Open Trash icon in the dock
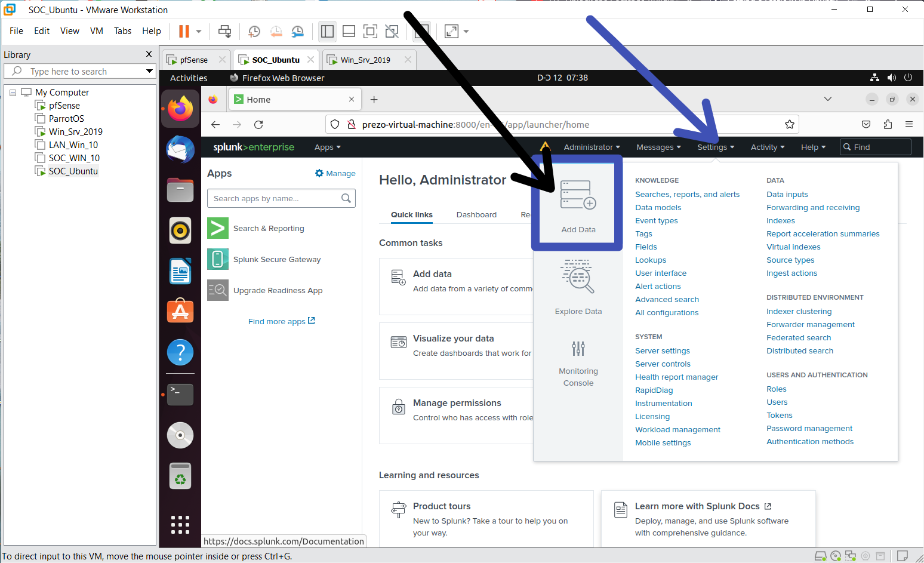This screenshot has height=563, width=924. coord(180,476)
